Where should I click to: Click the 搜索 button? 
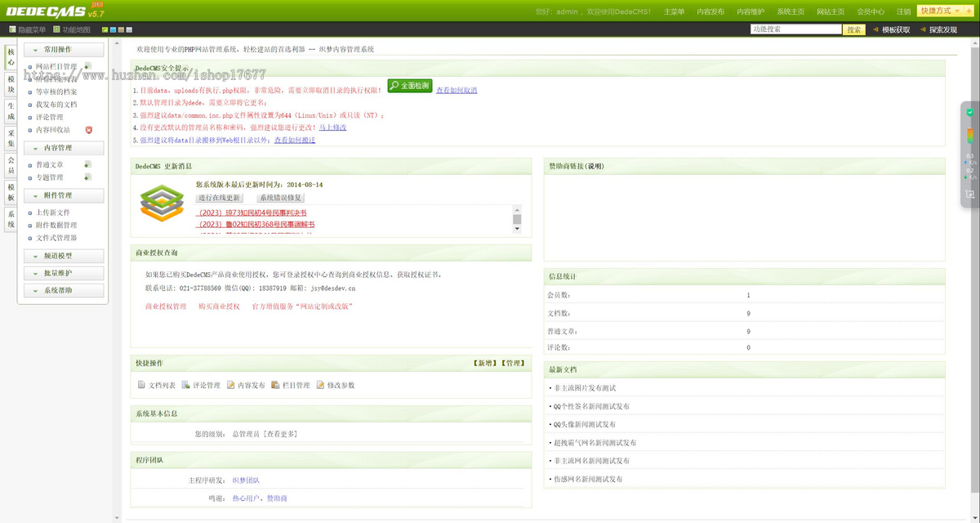click(x=854, y=29)
